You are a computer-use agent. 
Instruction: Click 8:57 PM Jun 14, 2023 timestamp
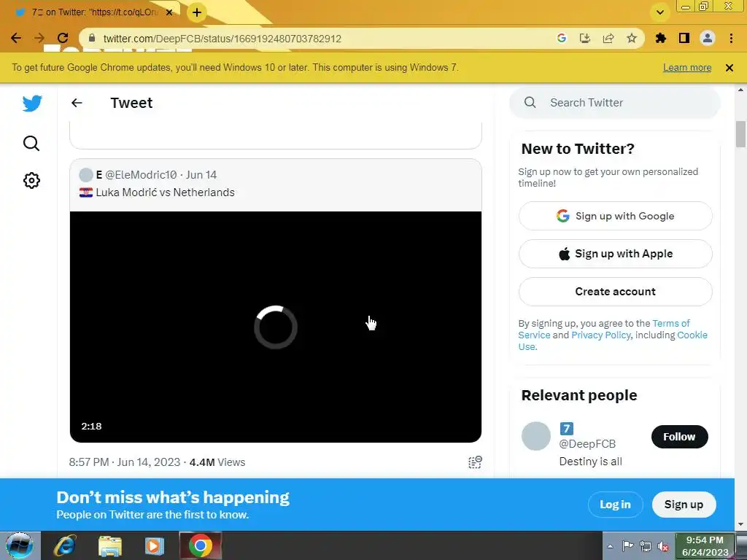125,462
